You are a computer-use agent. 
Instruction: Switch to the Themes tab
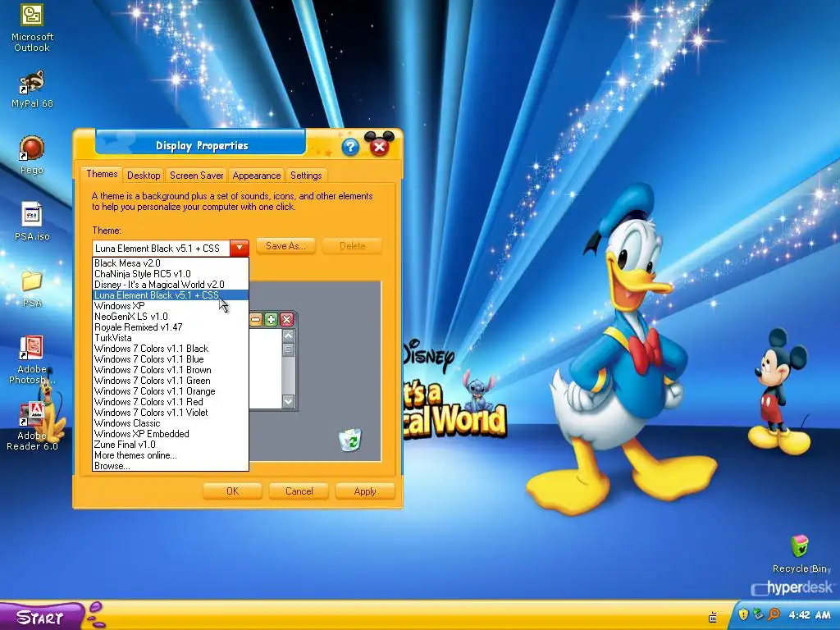click(102, 174)
